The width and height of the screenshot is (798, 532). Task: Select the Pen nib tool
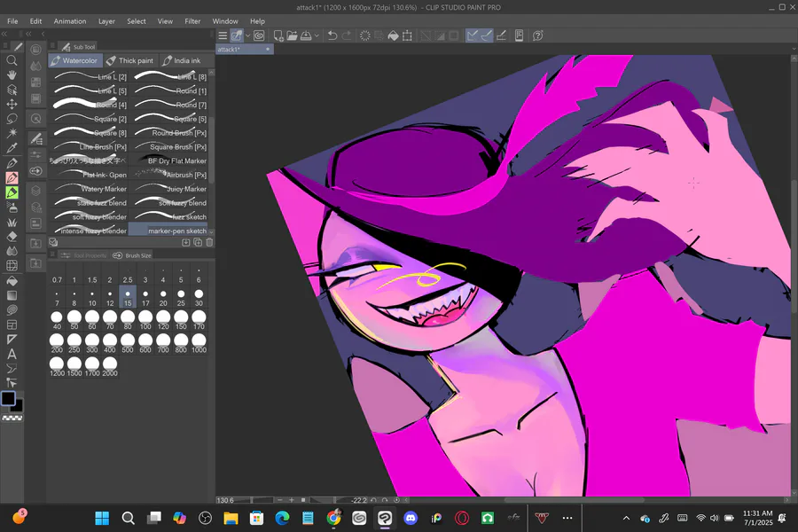pos(12,163)
